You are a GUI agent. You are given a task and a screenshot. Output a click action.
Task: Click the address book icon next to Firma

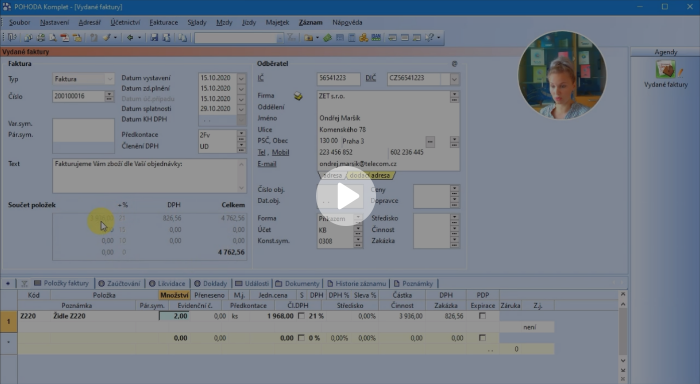[298, 96]
